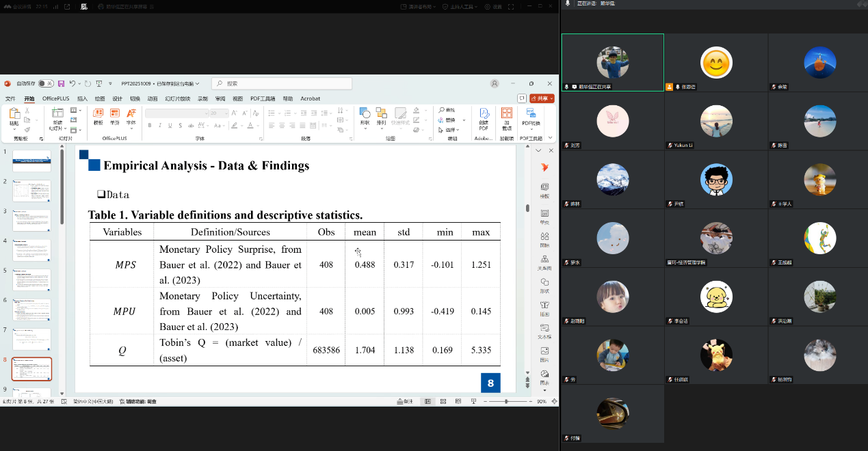Image resolution: width=868 pixels, height=451 pixels.
Task: Switch to Normal view icon in status bar
Action: pyautogui.click(x=428, y=402)
